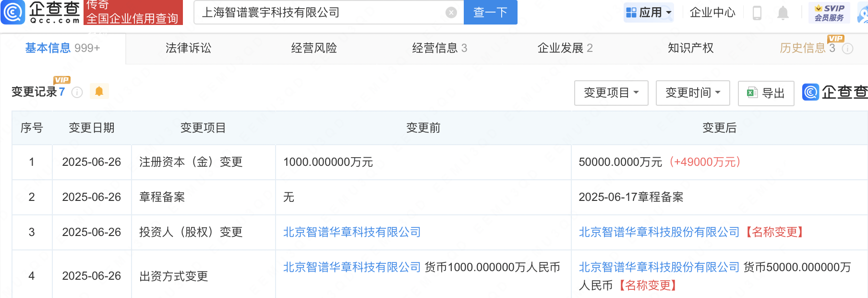The image size is (868, 298).
Task: Select the 50000.0000万元 after-change value
Action: click(x=620, y=162)
